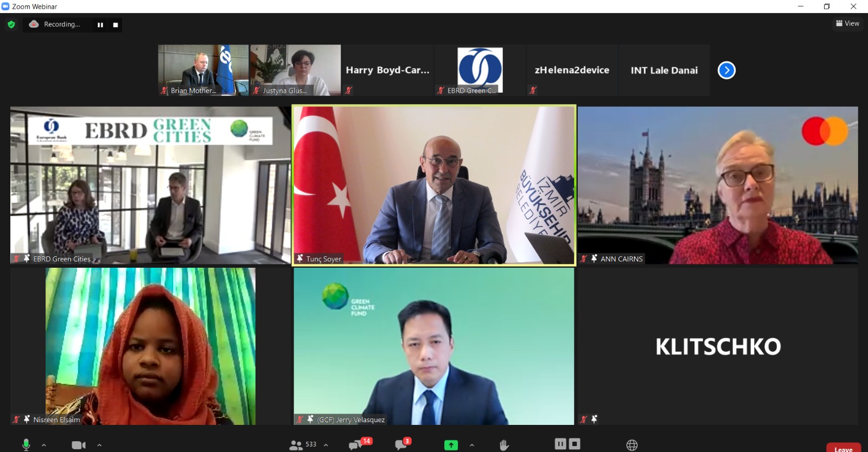Toggle the microphone mute
The width and height of the screenshot is (868, 452).
[26, 444]
